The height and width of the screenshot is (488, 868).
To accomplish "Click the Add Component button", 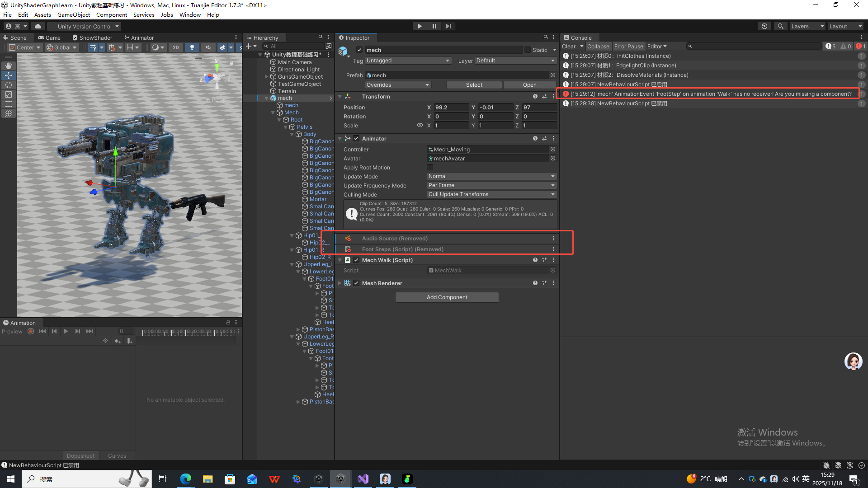I will tap(447, 297).
